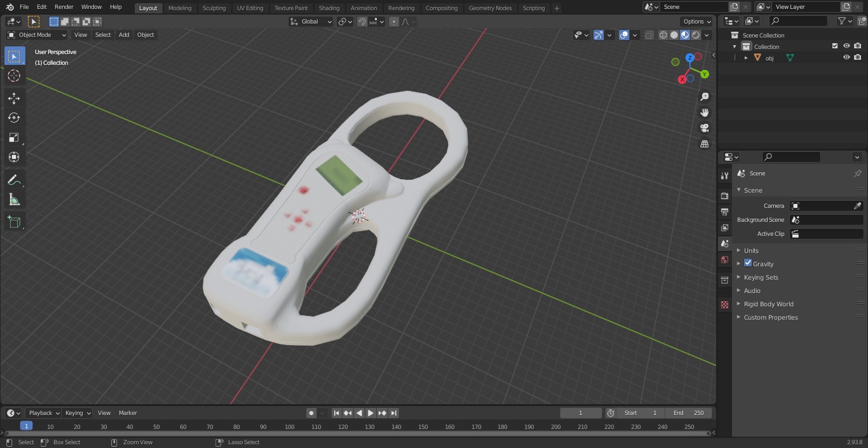Toggle viewport overlays button

click(x=624, y=35)
